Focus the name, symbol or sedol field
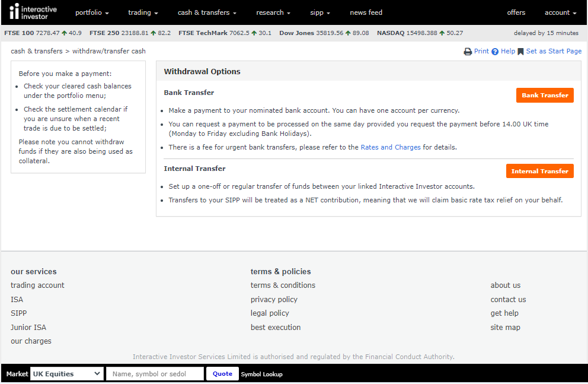 point(155,374)
